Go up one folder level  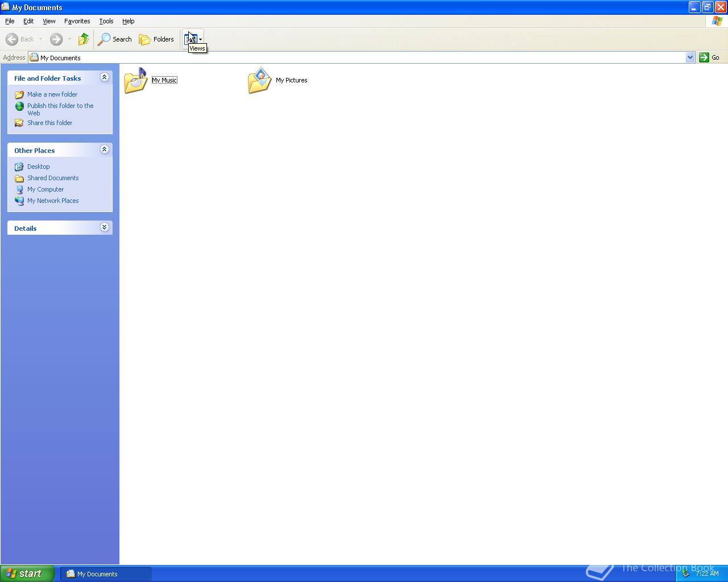click(84, 39)
